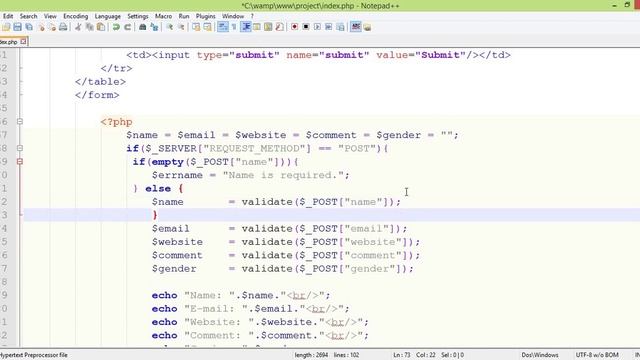This screenshot has height=360, width=640.
Task: Click the </form> closing tag line
Action: coord(97,95)
